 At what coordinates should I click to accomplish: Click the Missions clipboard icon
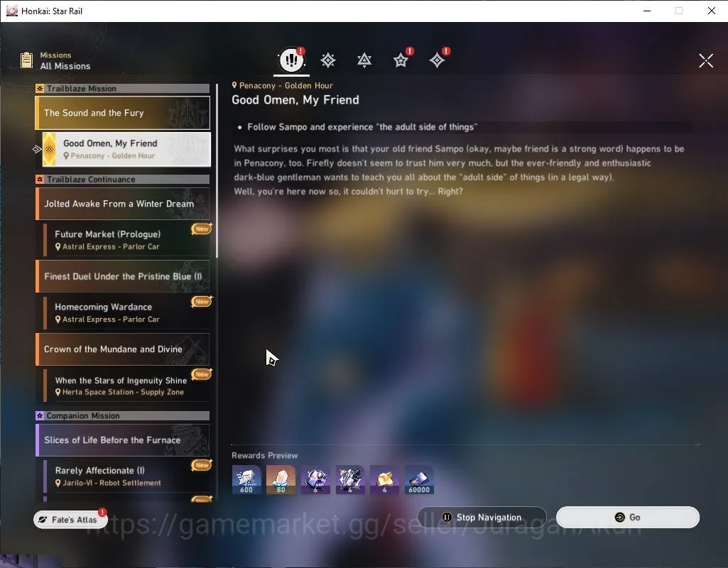(26, 60)
